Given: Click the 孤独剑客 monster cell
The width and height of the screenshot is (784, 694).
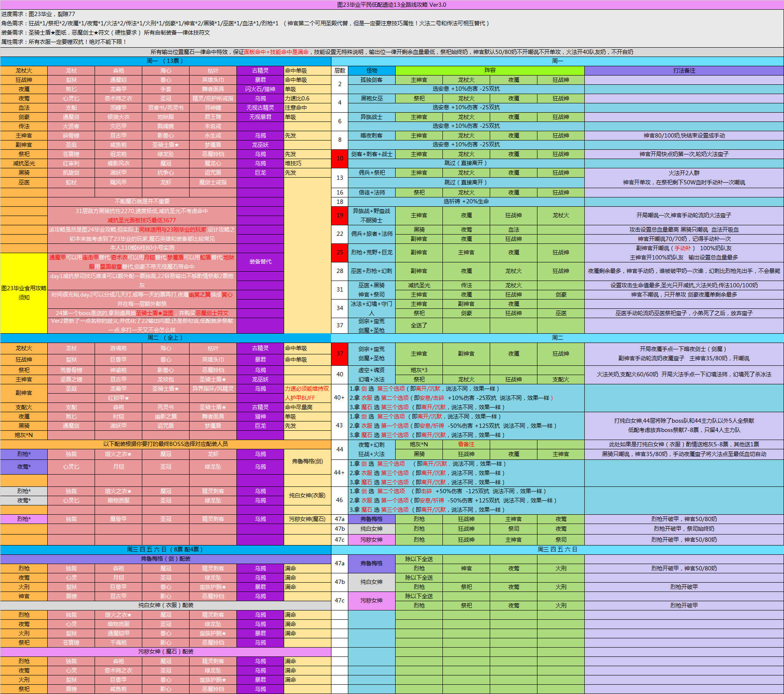Looking at the screenshot, I should coord(372,80).
